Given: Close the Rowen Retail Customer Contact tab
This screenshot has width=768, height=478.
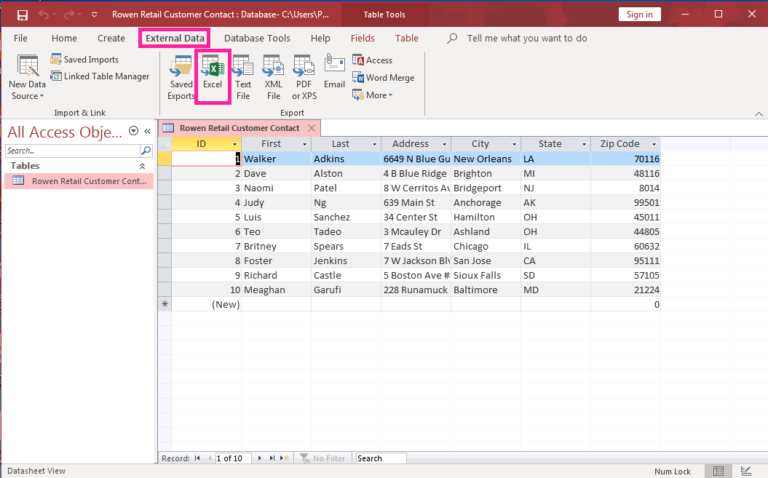Looking at the screenshot, I should [x=312, y=128].
